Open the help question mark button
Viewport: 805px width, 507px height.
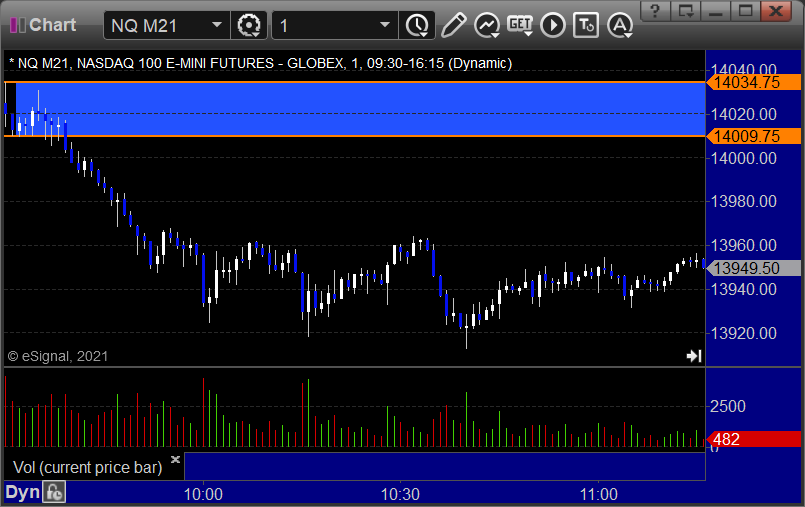point(655,10)
